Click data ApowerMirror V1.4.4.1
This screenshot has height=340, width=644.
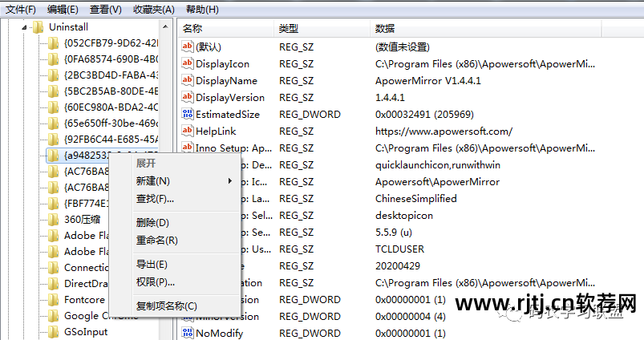(428, 80)
